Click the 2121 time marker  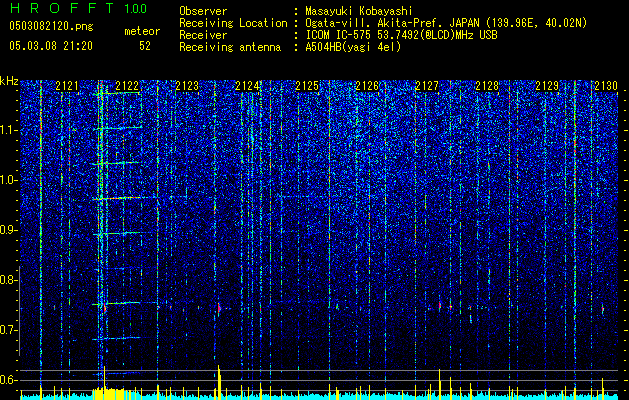tap(67, 86)
